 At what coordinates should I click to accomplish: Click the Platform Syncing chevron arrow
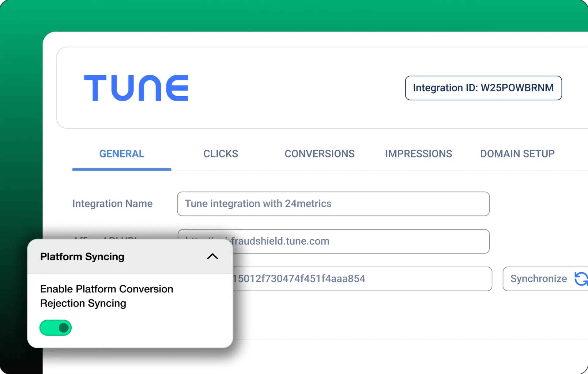pos(213,257)
